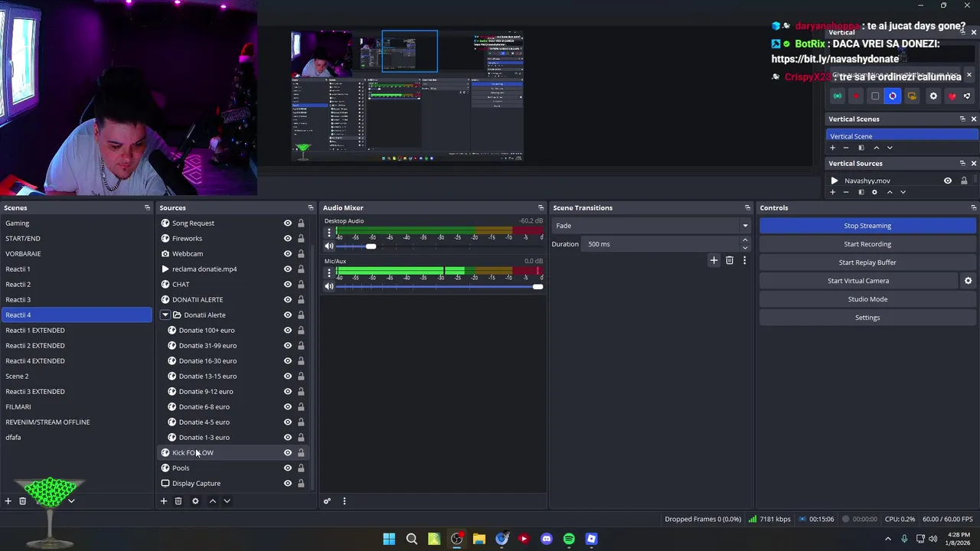The image size is (980, 551).
Task: Decrease transition duration stepper down arrow
Action: pyautogui.click(x=745, y=248)
